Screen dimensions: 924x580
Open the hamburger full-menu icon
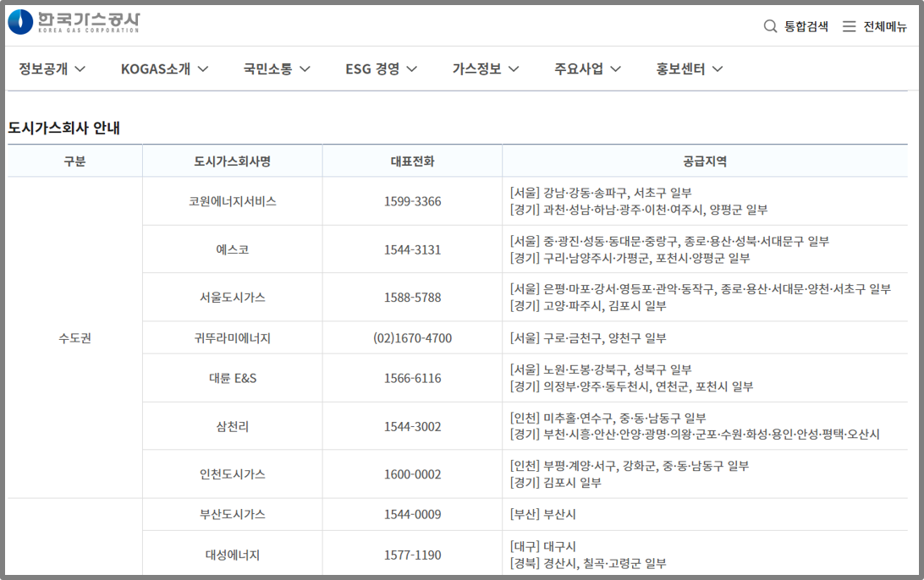pyautogui.click(x=849, y=26)
